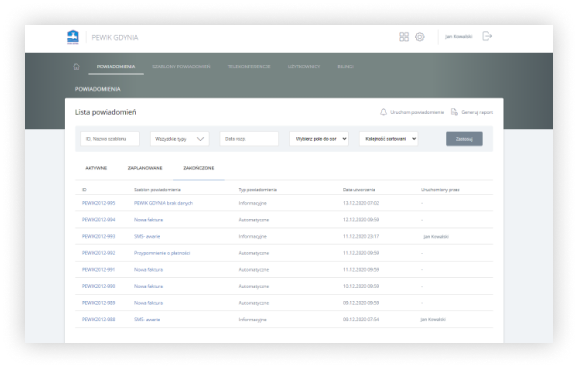Click the PEWIK GDYNIA logo icon
The image size is (578, 368).
coord(73,37)
